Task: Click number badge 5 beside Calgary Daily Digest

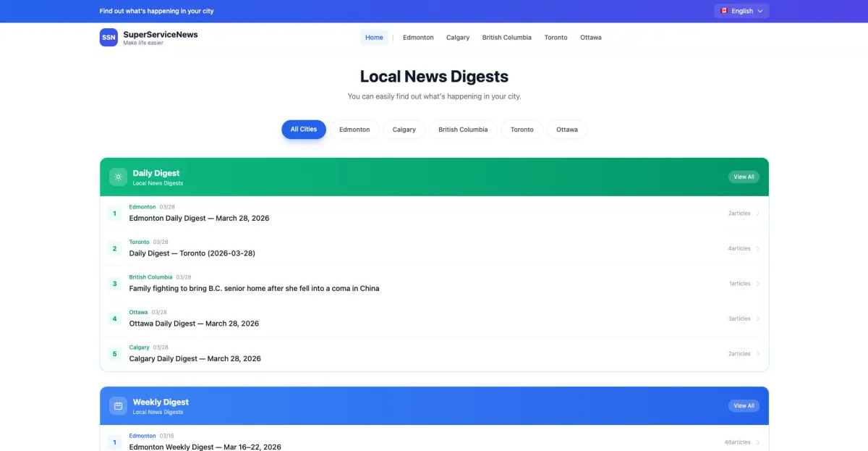Action: click(114, 353)
